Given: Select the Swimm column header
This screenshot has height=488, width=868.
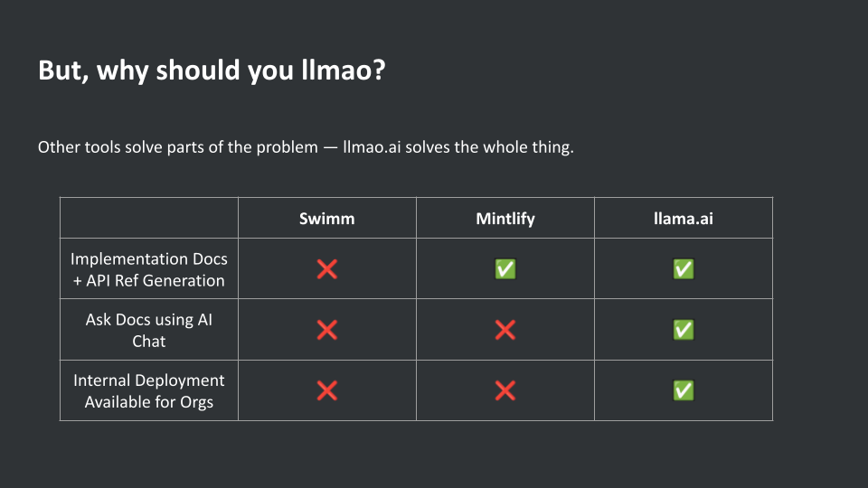Looking at the screenshot, I should point(326,218).
